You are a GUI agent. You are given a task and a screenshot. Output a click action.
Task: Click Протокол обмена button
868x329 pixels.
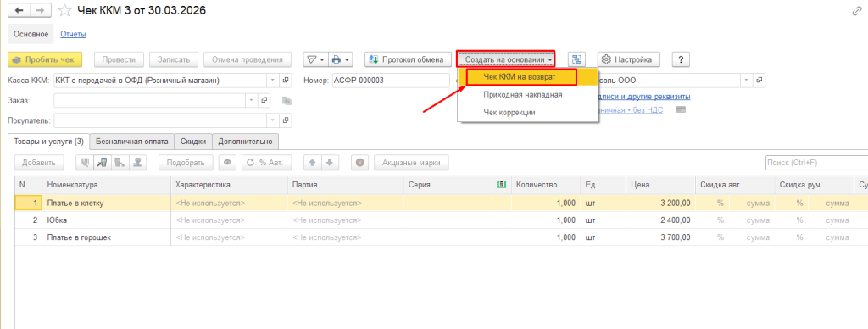point(407,59)
